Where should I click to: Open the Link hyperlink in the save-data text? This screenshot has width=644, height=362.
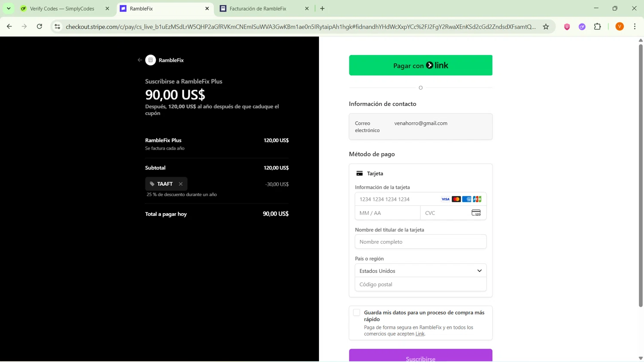click(420, 334)
